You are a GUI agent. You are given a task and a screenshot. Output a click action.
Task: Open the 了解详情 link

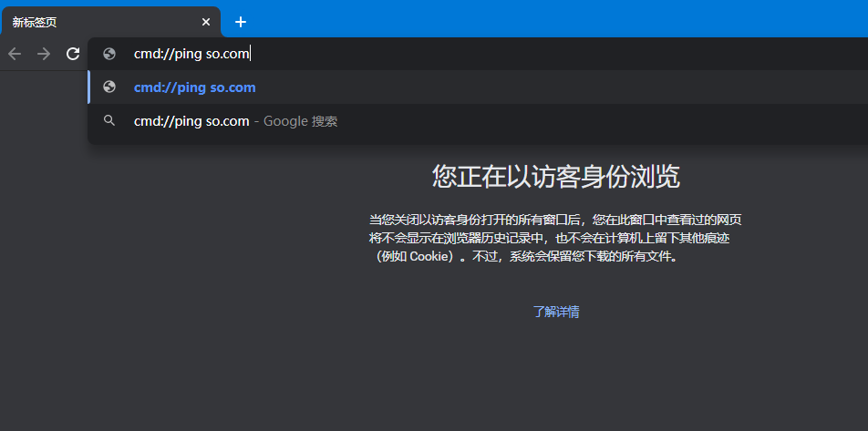point(556,312)
